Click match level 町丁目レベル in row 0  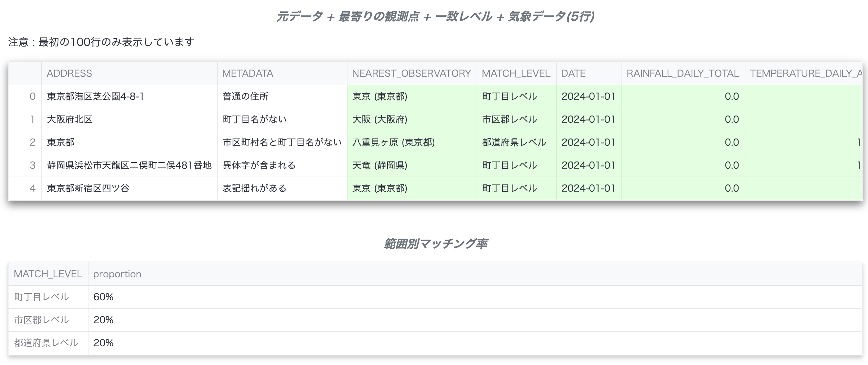(x=516, y=97)
